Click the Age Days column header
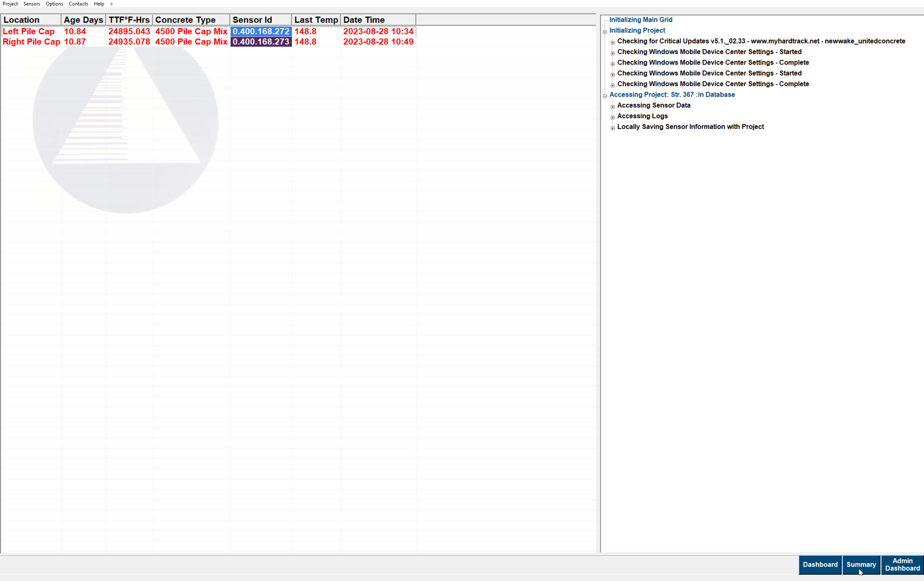The image size is (924, 581). (83, 20)
